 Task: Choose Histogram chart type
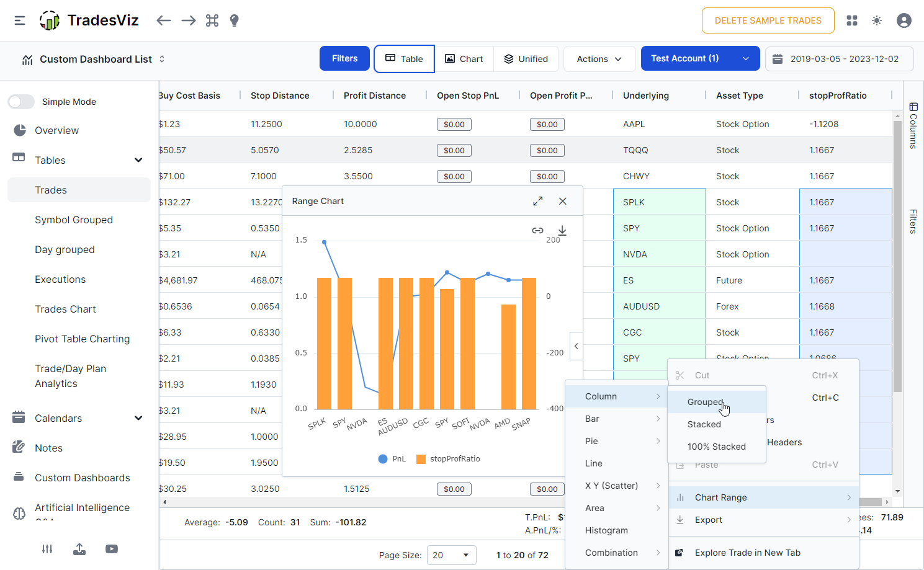617,530
